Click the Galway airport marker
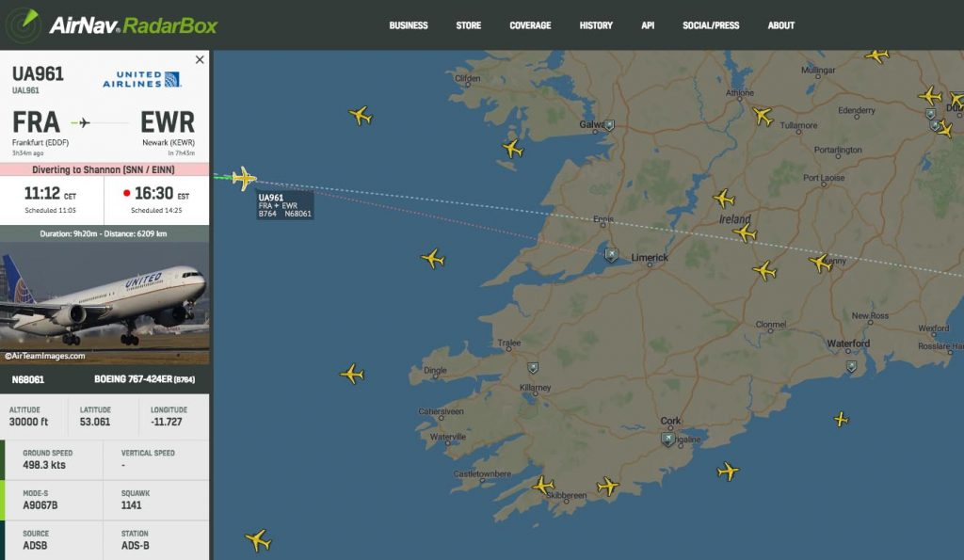Image resolution: width=964 pixels, height=560 pixels. click(x=609, y=125)
